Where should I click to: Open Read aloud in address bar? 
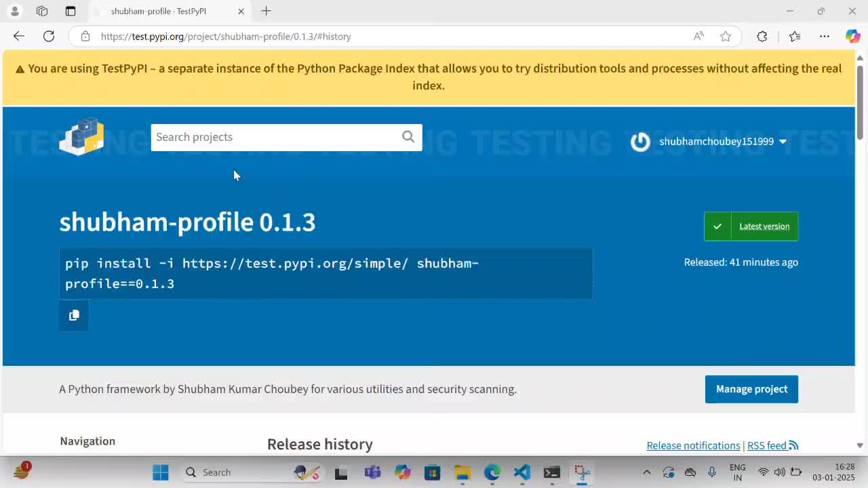pos(698,37)
